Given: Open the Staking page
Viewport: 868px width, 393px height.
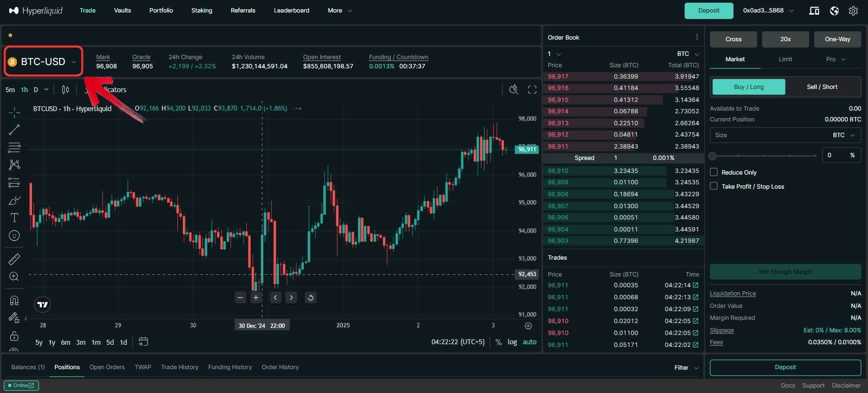Looking at the screenshot, I should [x=202, y=10].
